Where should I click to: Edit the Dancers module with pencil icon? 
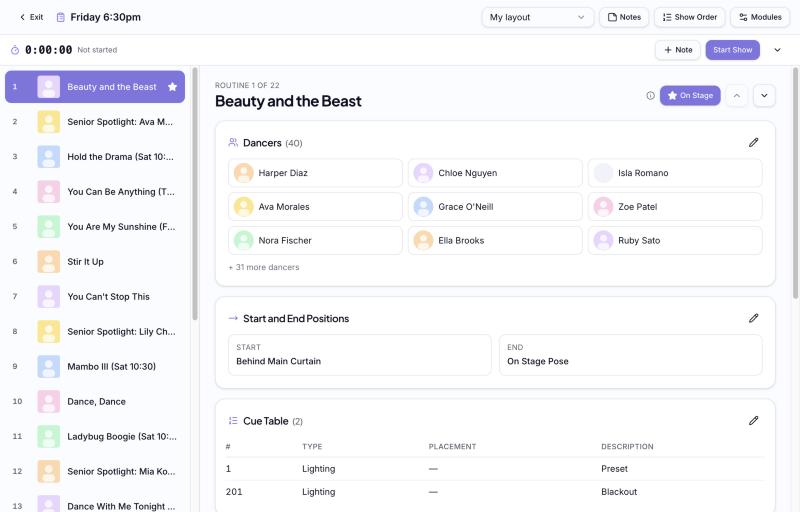click(x=753, y=143)
